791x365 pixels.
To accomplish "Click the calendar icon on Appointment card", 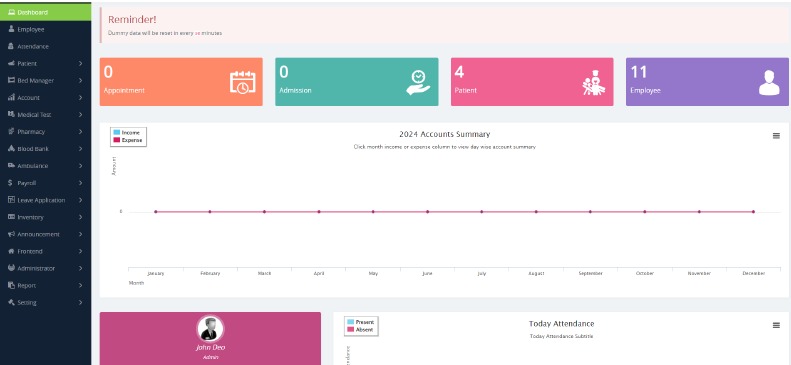I will 243,82.
